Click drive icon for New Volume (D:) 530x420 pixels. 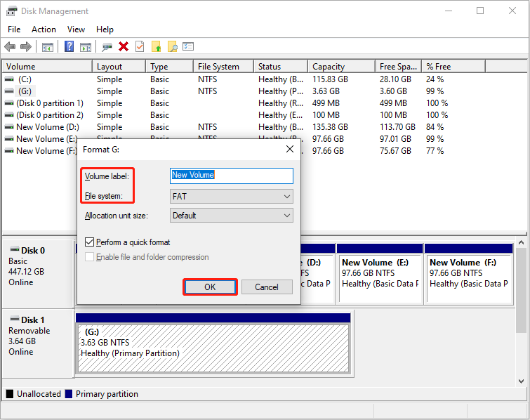pyautogui.click(x=9, y=127)
